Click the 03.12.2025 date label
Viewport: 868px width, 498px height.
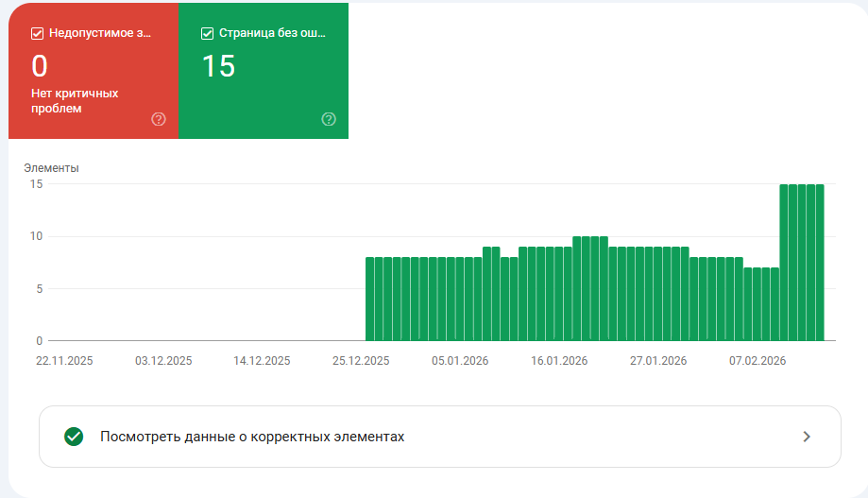point(163,361)
